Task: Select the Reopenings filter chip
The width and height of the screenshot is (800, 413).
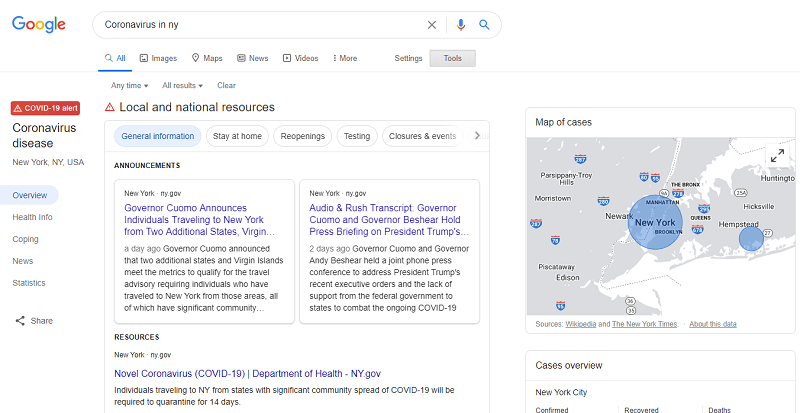Action: click(x=302, y=136)
